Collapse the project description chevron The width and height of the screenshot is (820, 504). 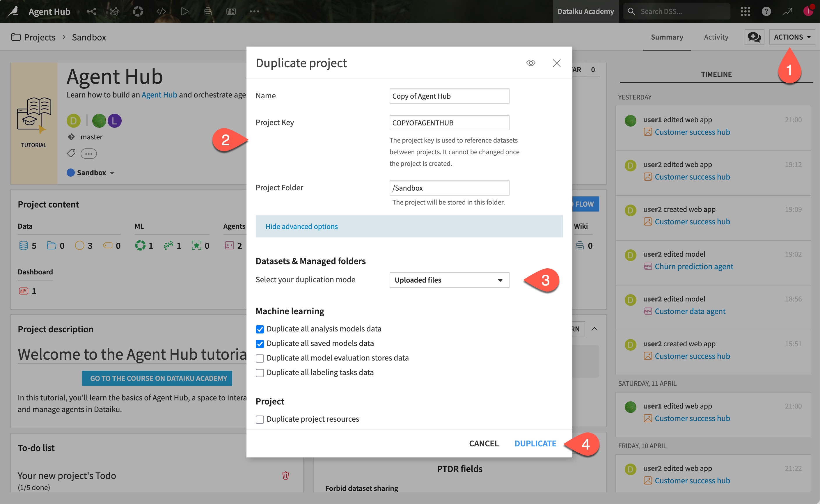(x=594, y=329)
